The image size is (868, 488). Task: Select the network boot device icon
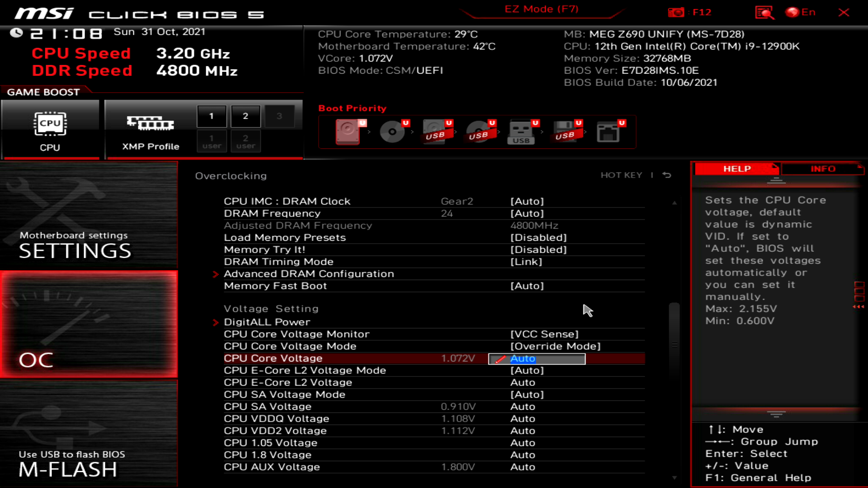(x=610, y=131)
